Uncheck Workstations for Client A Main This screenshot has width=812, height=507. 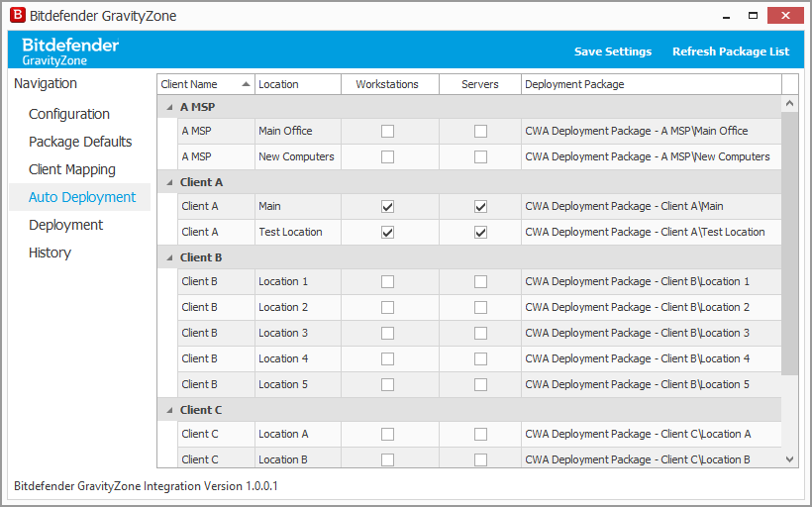pyautogui.click(x=387, y=207)
